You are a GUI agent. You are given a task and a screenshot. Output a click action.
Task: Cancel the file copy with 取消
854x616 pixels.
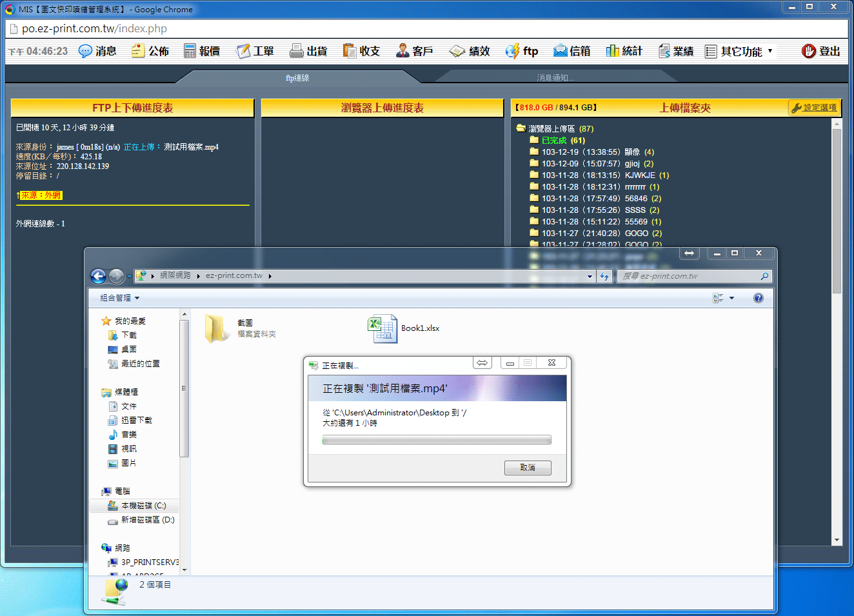coord(528,468)
